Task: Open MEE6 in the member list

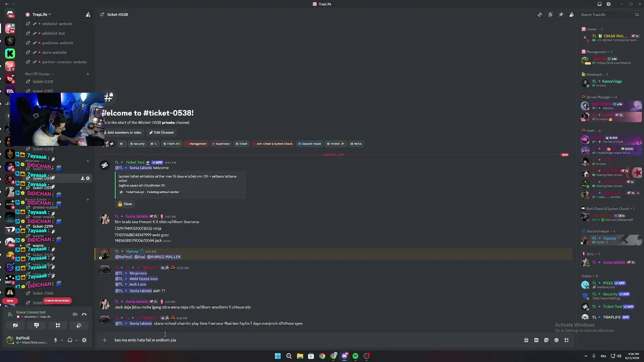Action: tap(611, 285)
